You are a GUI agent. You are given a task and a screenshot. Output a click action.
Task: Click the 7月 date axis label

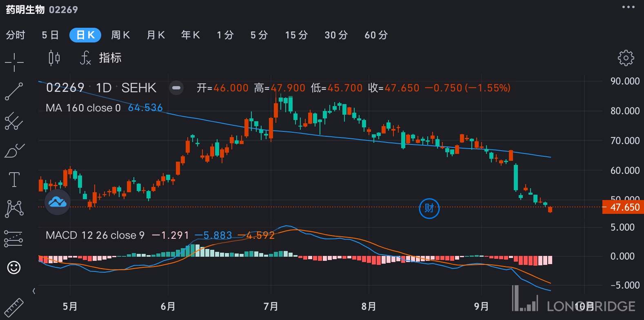(x=271, y=306)
